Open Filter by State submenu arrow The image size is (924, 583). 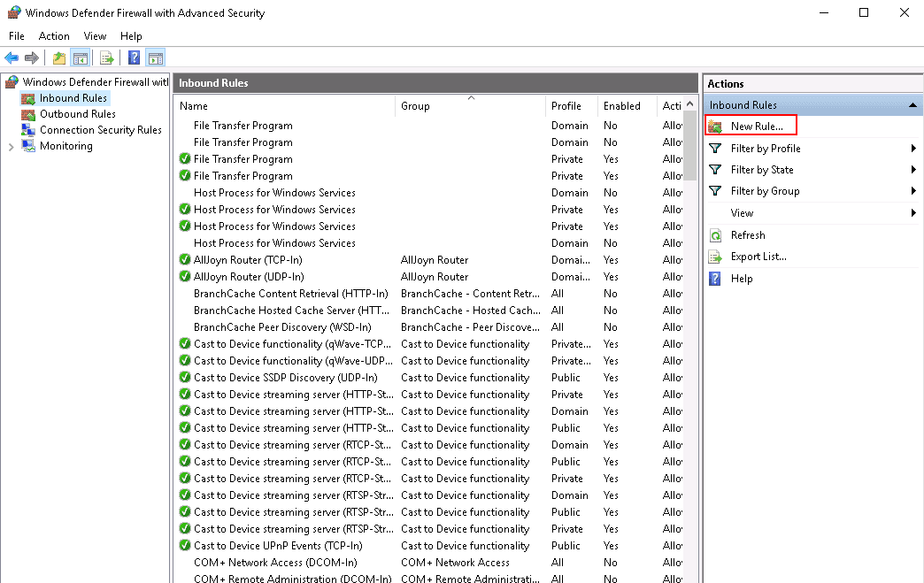[x=913, y=170]
